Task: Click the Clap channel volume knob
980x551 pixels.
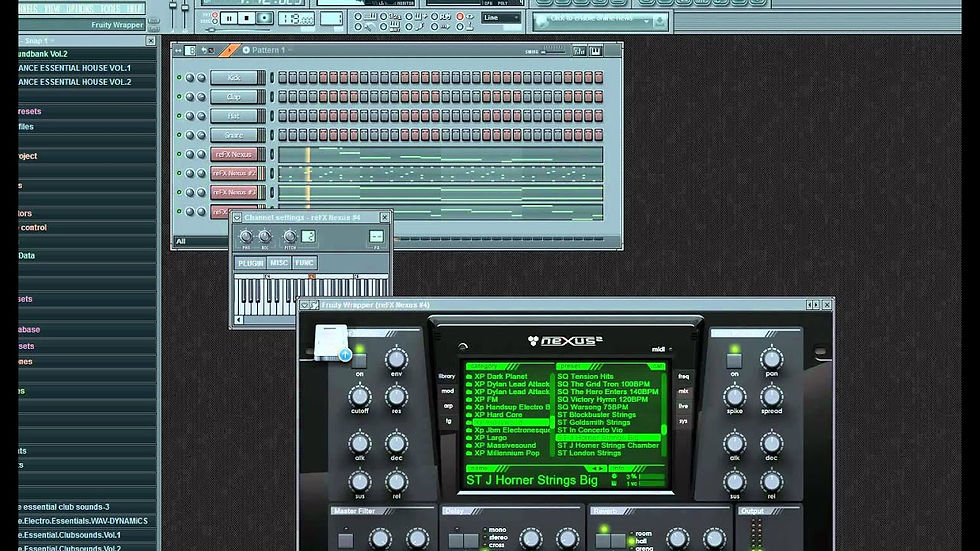Action: point(201,97)
